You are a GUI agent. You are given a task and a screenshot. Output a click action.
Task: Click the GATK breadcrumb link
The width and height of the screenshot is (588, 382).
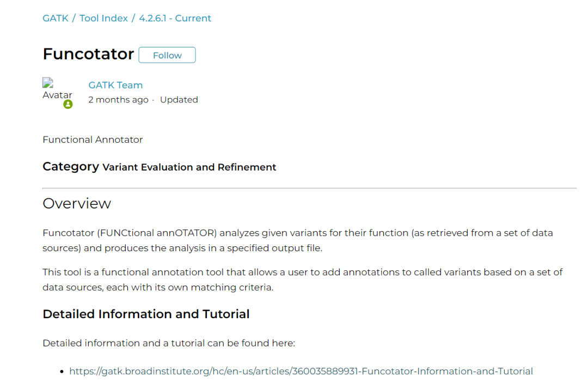tap(56, 19)
